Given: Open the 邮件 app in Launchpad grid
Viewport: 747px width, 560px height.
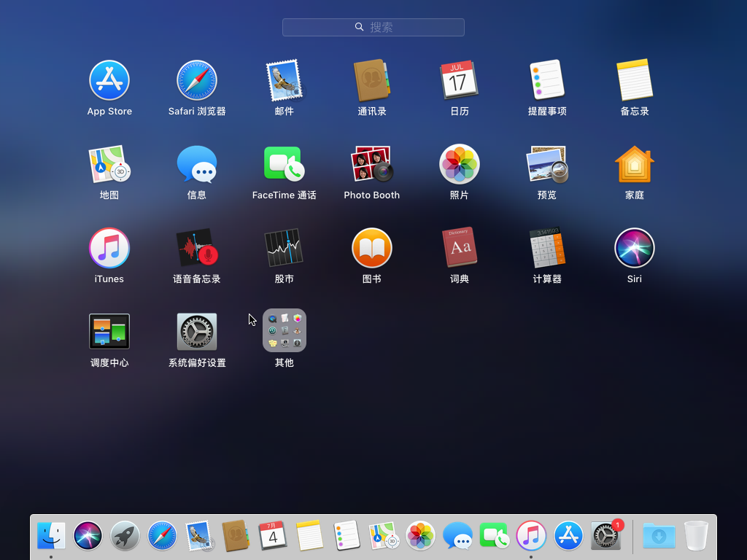Looking at the screenshot, I should coord(285,80).
